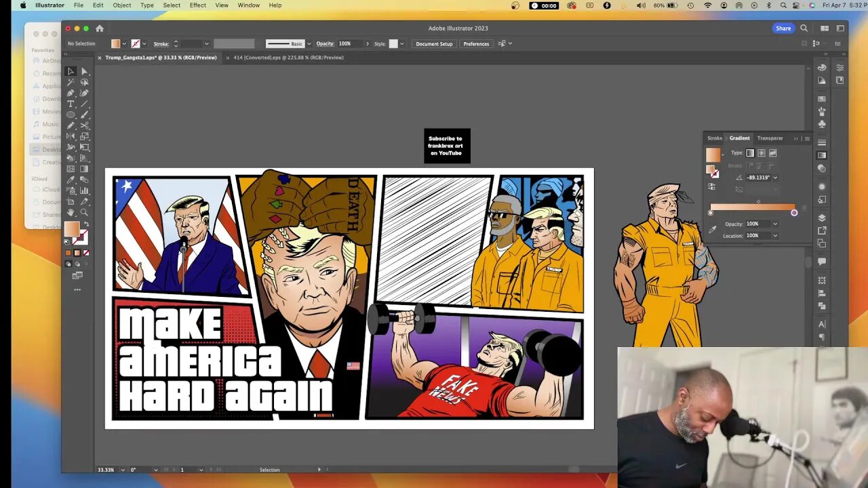Select the Free Transform tool

tap(84, 147)
